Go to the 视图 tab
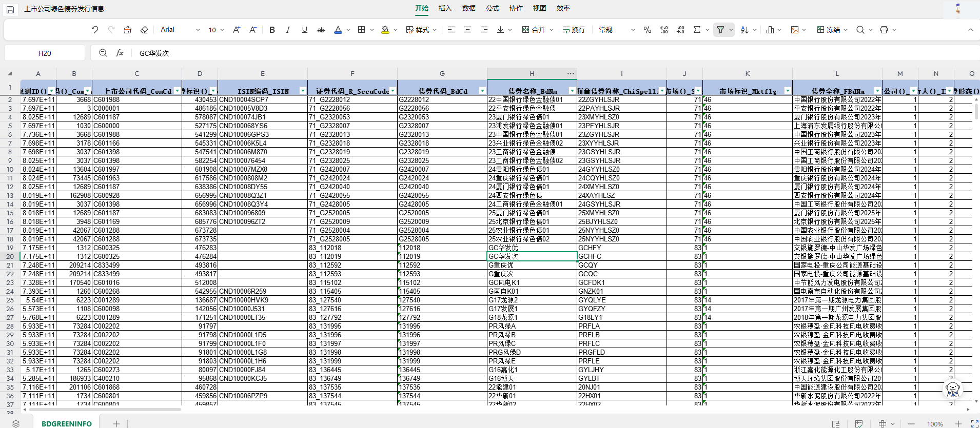 (540, 8)
